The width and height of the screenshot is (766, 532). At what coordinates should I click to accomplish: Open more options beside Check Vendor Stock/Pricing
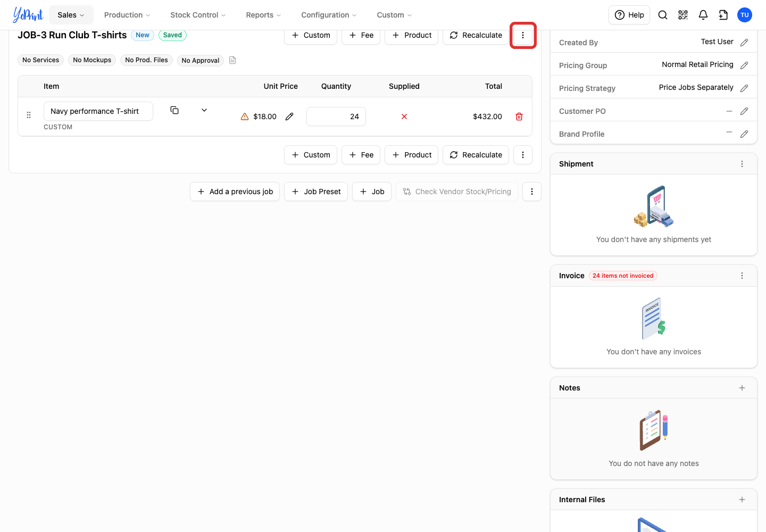click(532, 192)
